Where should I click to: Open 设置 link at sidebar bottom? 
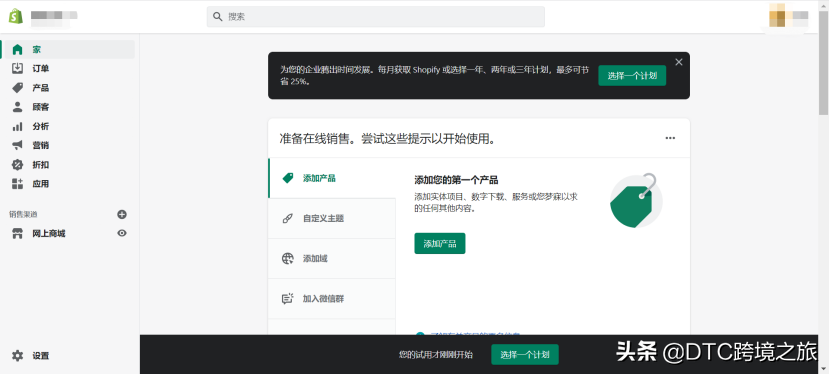pyautogui.click(x=41, y=356)
